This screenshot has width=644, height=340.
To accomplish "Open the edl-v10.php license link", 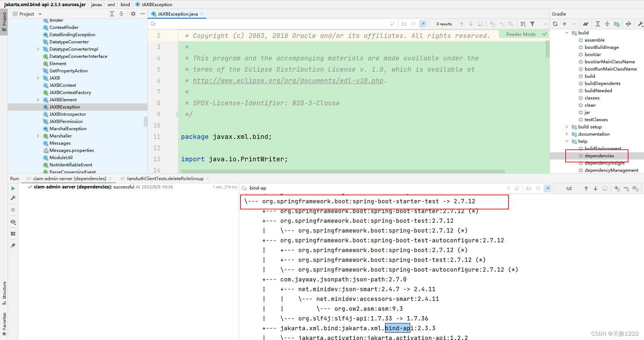I will tap(288, 80).
